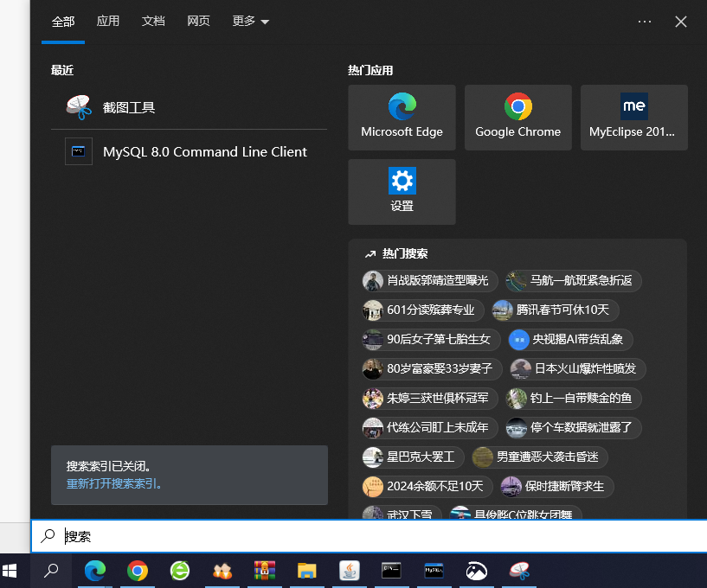This screenshot has height=588, width=707.
Task: Search trending topic 肖战版郭靖造型曝光
Action: (430, 281)
